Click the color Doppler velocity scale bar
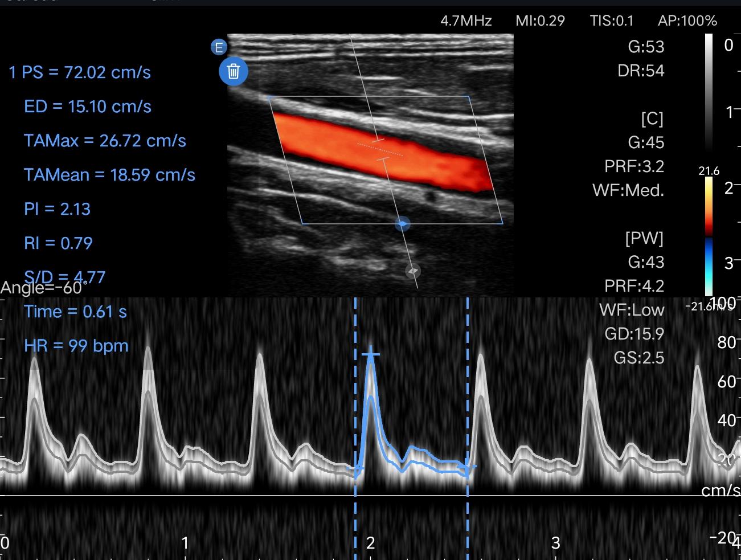 [709, 236]
